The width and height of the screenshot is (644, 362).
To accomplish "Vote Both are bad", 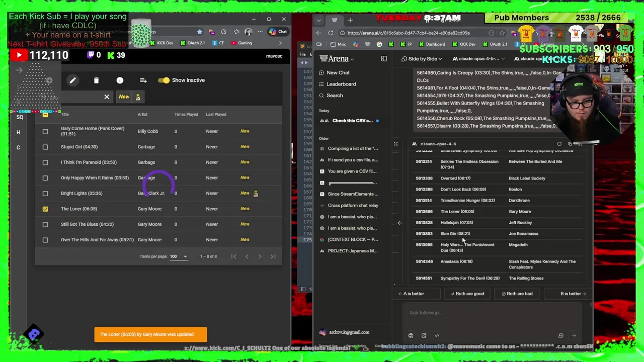I will coord(517,294).
